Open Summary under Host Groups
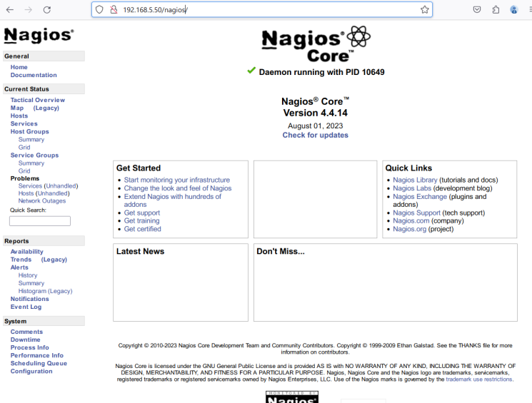 (x=31, y=139)
